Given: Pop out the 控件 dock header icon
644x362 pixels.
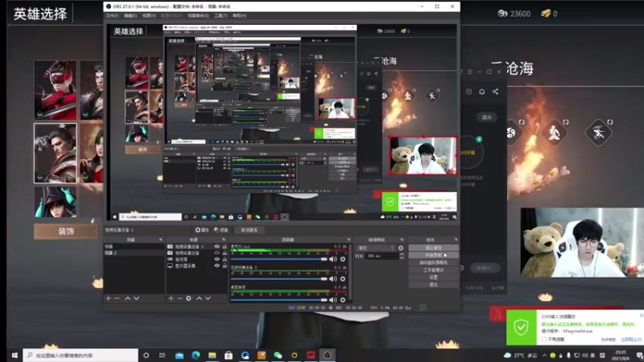Looking at the screenshot, I should (456, 239).
